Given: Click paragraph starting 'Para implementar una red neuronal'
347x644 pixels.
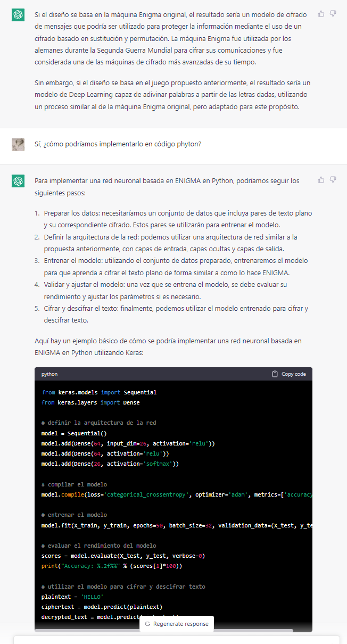Looking at the screenshot, I should pyautogui.click(x=167, y=186).
